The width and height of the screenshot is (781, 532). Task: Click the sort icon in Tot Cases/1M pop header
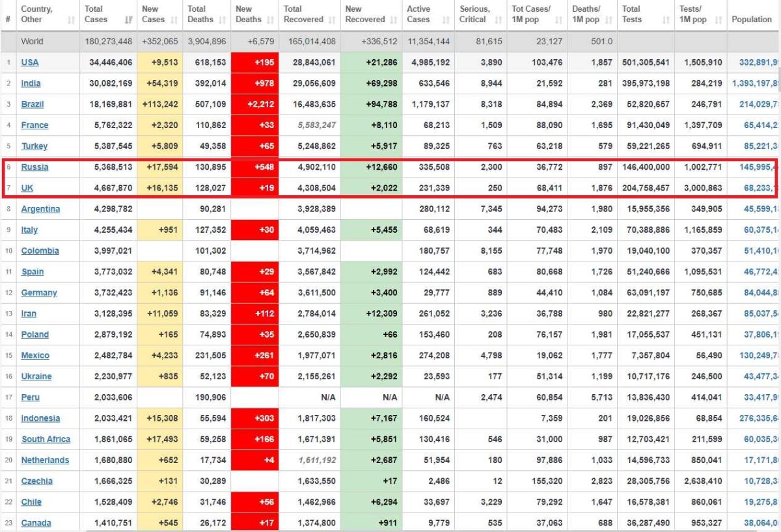pos(559,20)
